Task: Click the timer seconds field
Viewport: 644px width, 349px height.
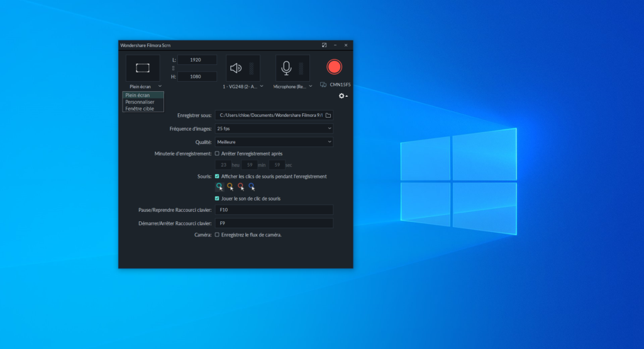Action: click(x=277, y=165)
